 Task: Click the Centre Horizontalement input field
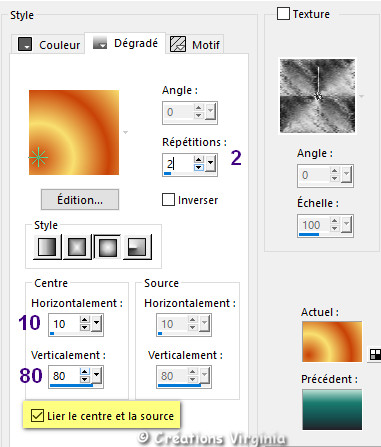coord(65,324)
